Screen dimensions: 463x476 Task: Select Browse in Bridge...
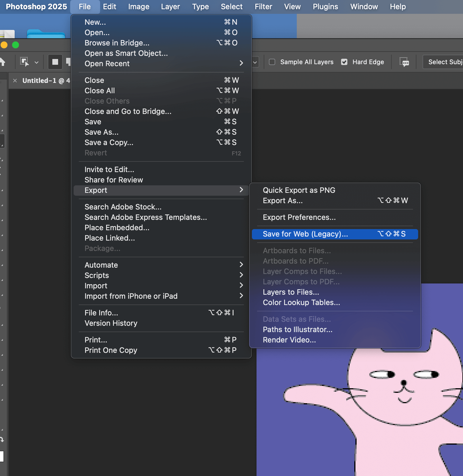pyautogui.click(x=161, y=43)
